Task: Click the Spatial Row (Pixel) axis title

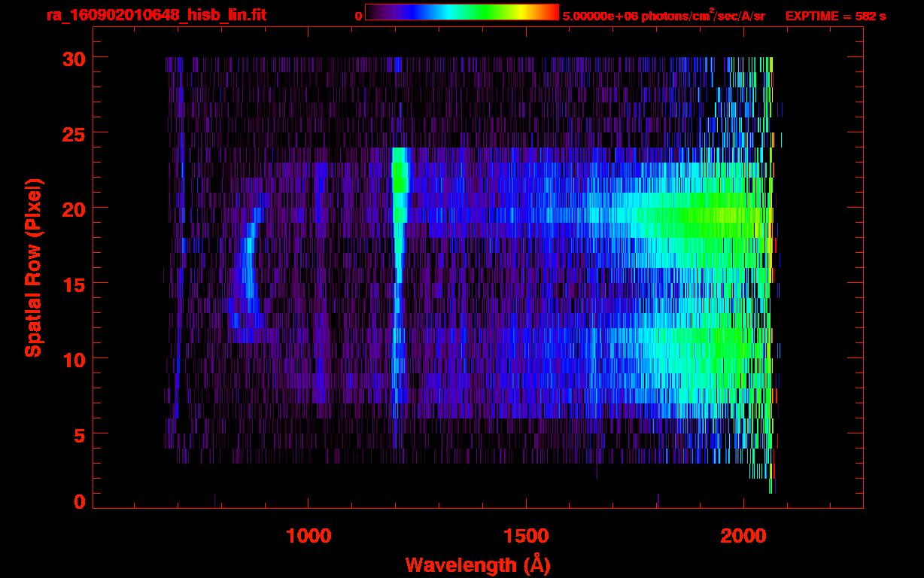Action: 33,267
